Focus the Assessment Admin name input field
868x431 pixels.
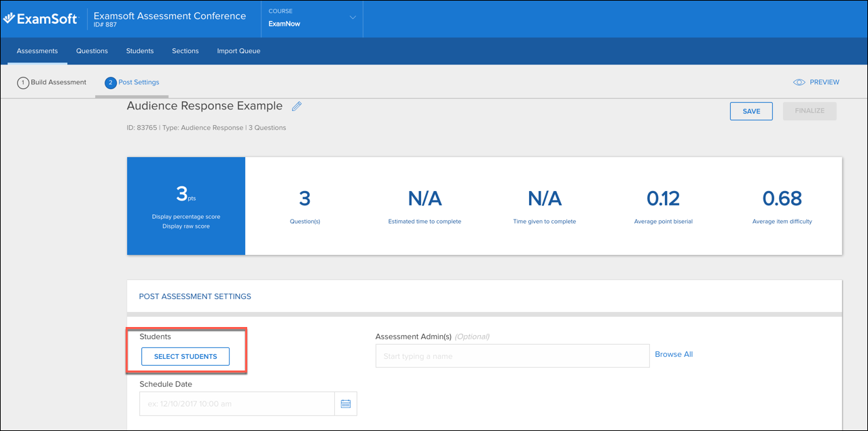[512, 356]
